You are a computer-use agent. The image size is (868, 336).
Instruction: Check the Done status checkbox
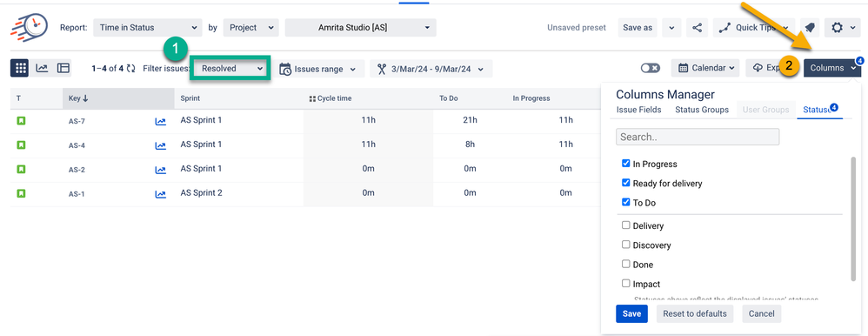626,264
